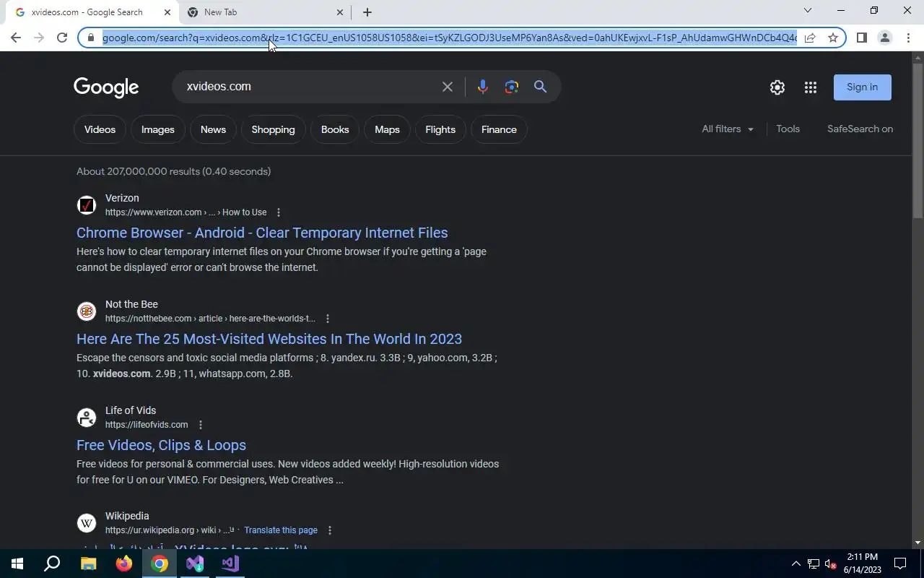The height and width of the screenshot is (578, 924).
Task: Click the network tray icon
Action: click(x=813, y=564)
